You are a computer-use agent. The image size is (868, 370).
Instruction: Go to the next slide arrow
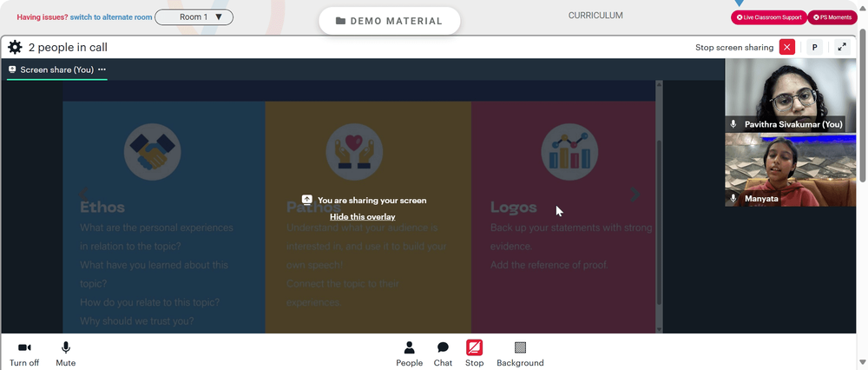point(635,195)
